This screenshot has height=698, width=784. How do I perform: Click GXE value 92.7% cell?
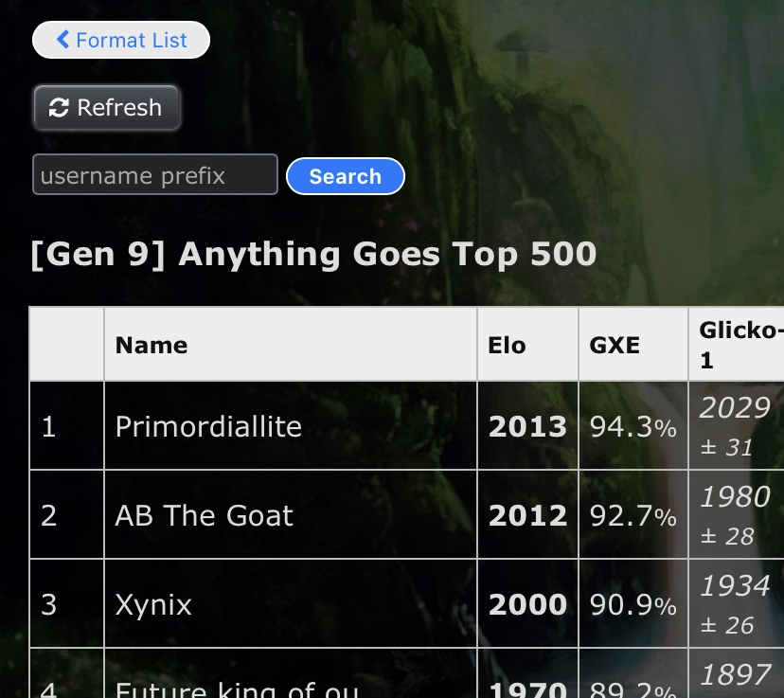tap(633, 514)
